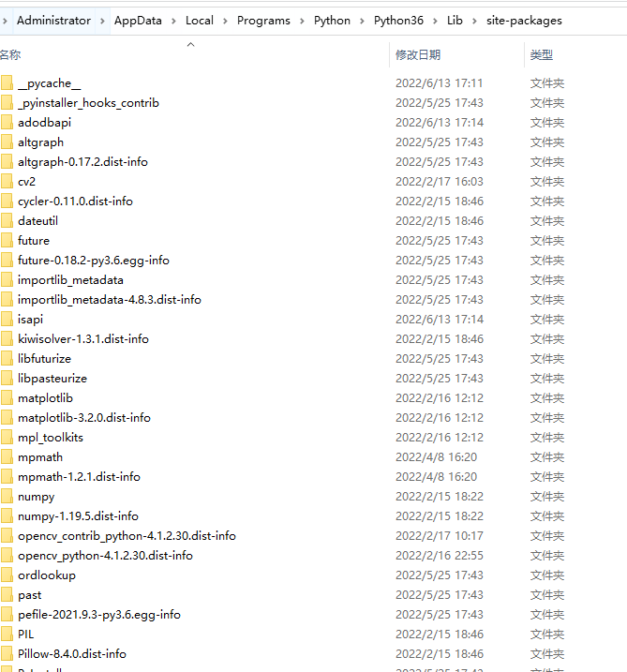Click date 2022/6/13 17:14 of isapi
Image resolution: width=627 pixels, height=672 pixels.
click(x=440, y=320)
